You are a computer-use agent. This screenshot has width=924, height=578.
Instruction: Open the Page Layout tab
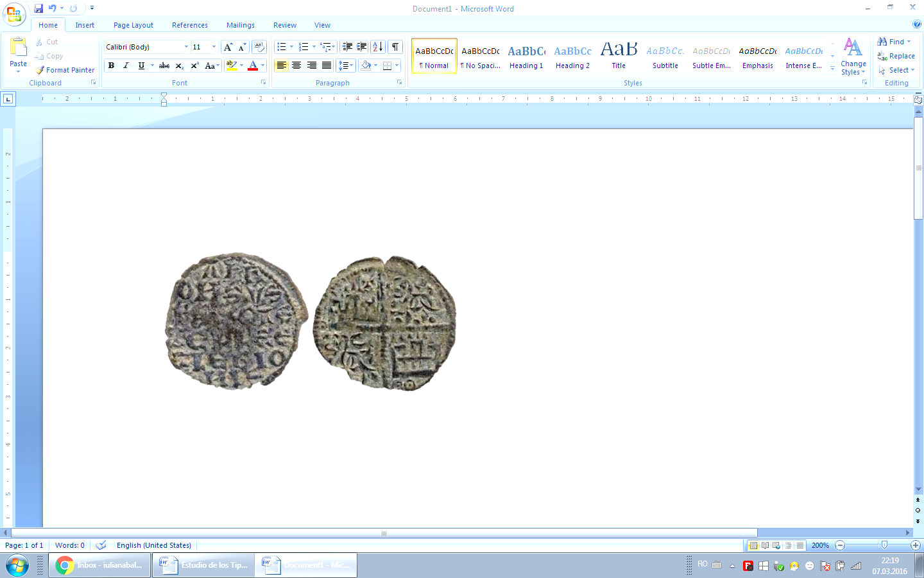coord(133,25)
